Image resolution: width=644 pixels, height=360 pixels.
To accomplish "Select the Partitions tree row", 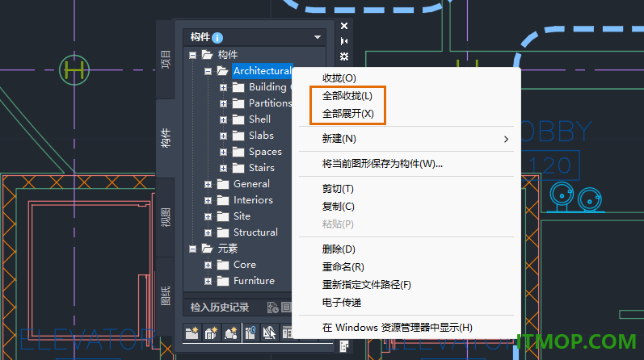I will (270, 103).
